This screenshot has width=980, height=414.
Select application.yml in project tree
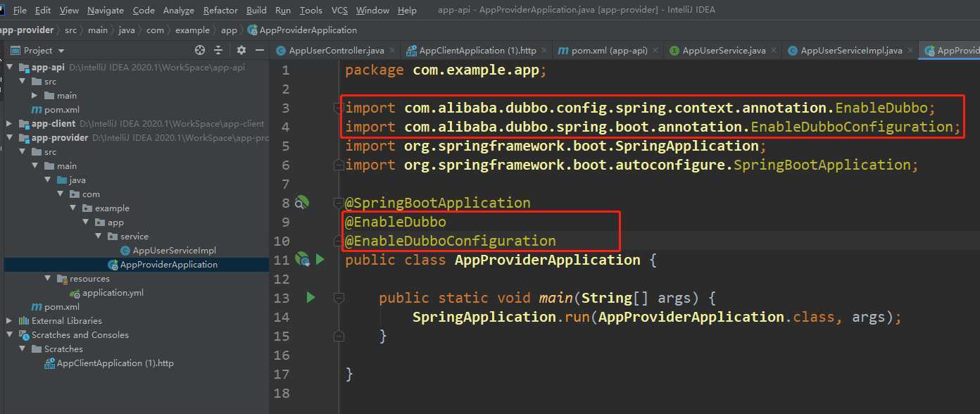click(x=113, y=292)
